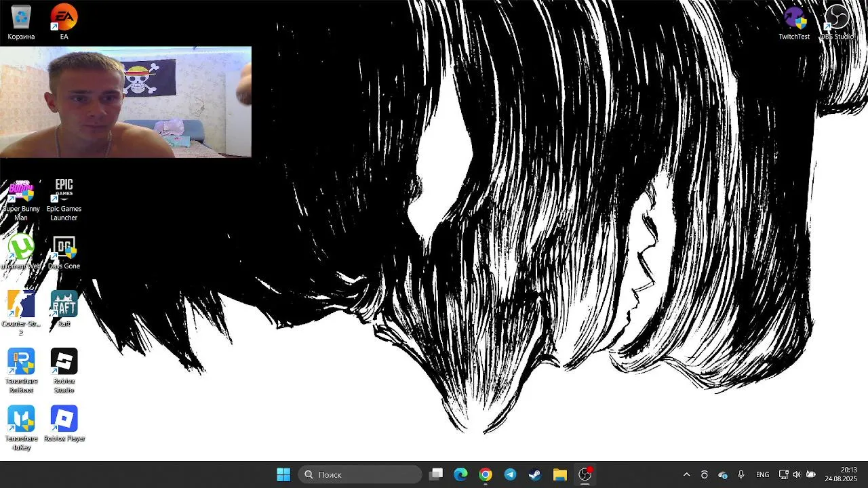Open the clock and date 24.08.2025
The image size is (868, 488).
coord(841,474)
